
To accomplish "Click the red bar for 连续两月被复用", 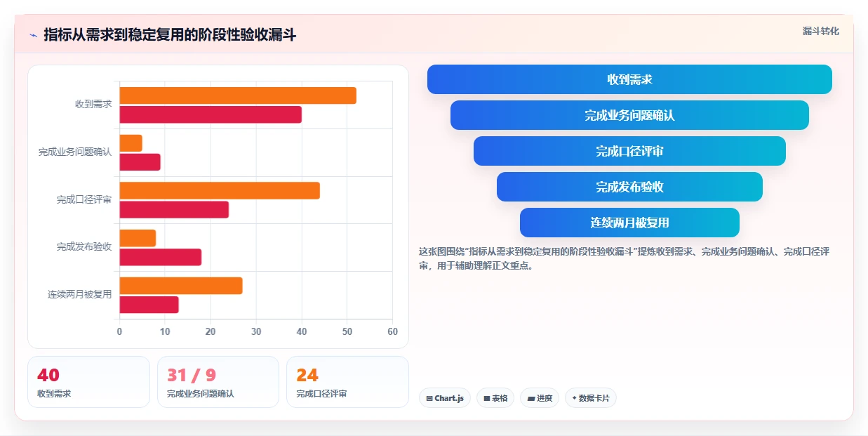I will point(149,305).
